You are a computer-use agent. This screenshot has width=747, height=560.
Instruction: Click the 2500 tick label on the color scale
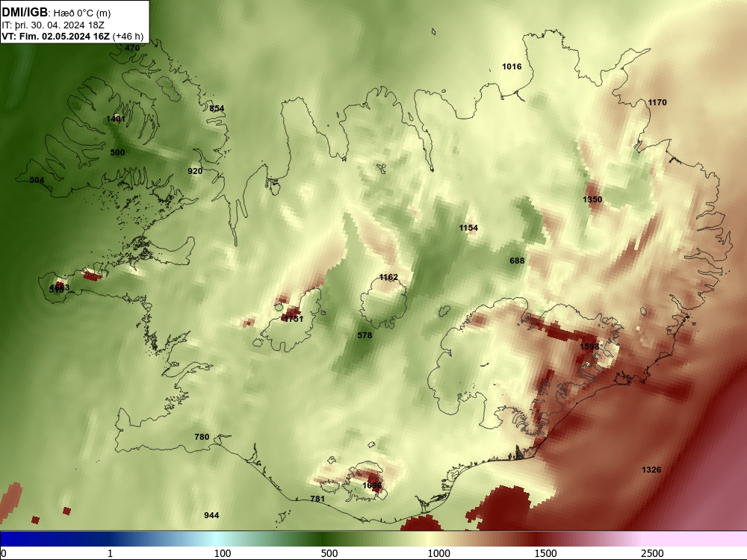pyautogui.click(x=652, y=553)
